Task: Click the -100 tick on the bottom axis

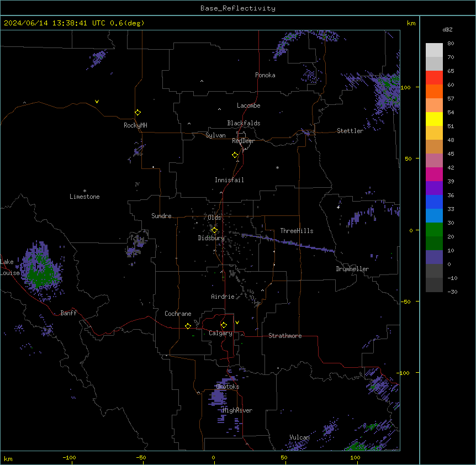Action: click(69, 458)
